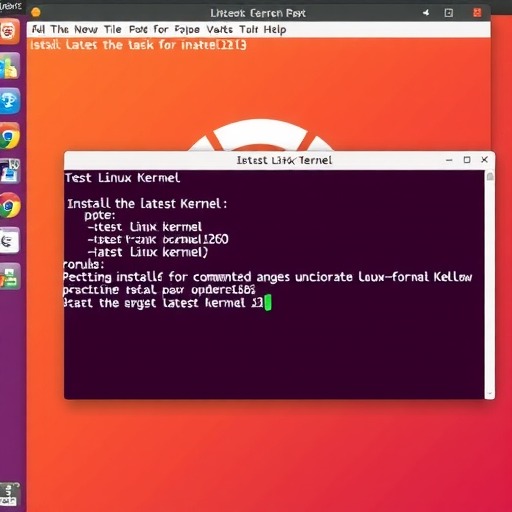Open the green spreadsheet dock icon
The height and width of the screenshot is (512, 512).
pyautogui.click(x=10, y=276)
